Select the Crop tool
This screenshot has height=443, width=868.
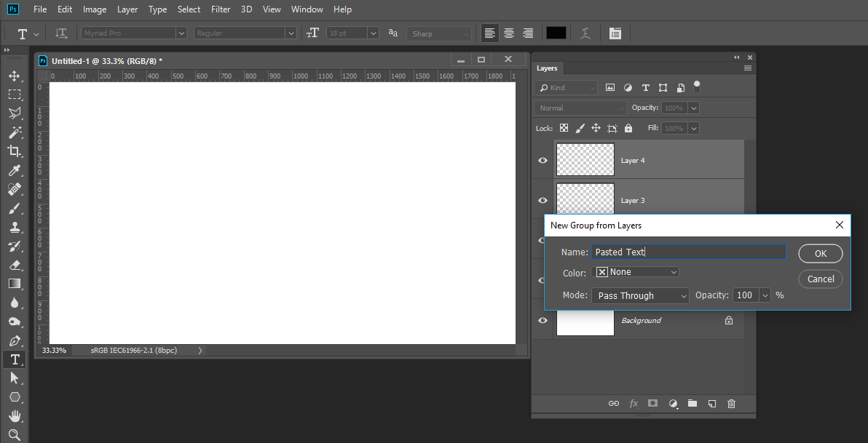14,151
